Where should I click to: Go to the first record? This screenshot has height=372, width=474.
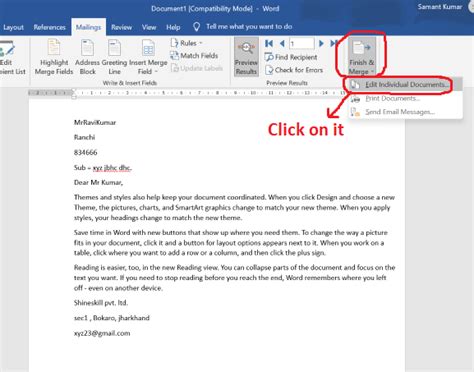(x=269, y=43)
